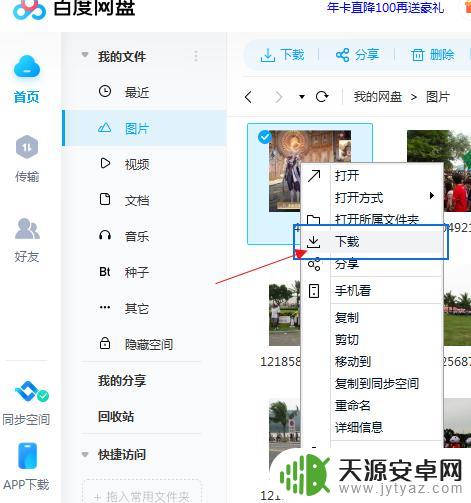471x503 pixels.
Task: Choose 重命名 in context menu
Action: 353,405
